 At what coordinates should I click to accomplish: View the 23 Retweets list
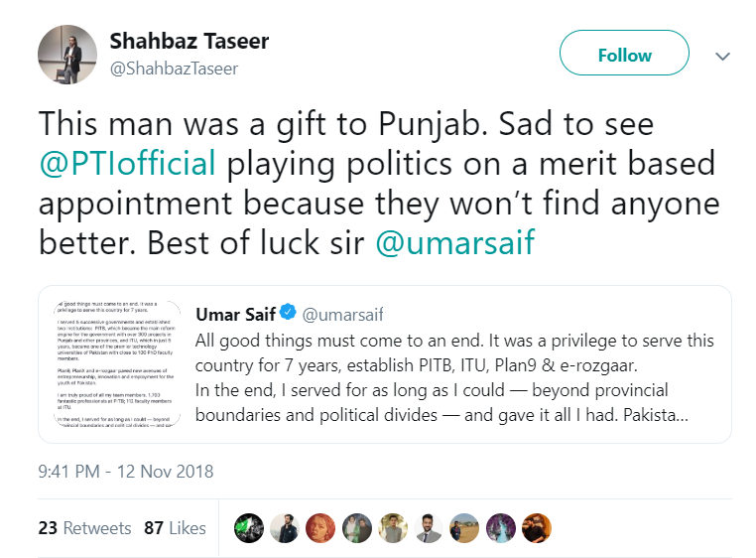84,527
